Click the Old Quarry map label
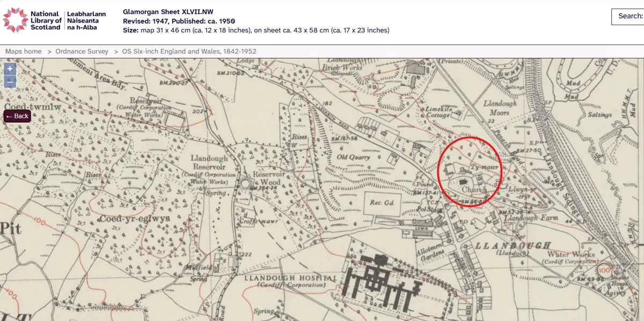 353,158
